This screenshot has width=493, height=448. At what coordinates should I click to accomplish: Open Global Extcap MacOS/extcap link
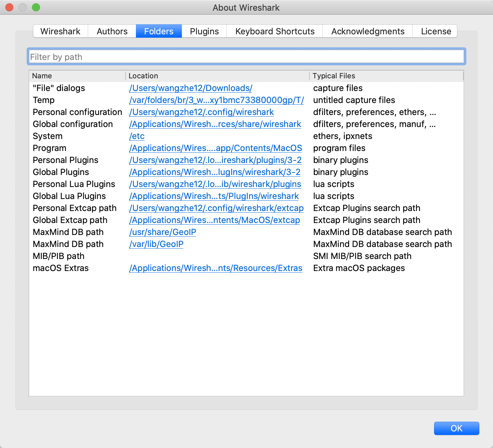pos(215,220)
